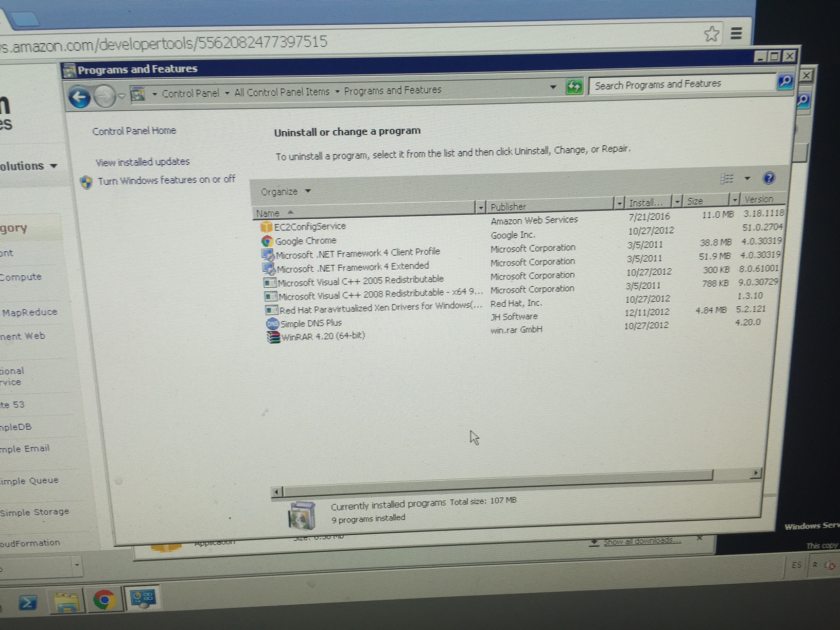
Task: Click the Chrome address bar URL
Action: click(164, 43)
